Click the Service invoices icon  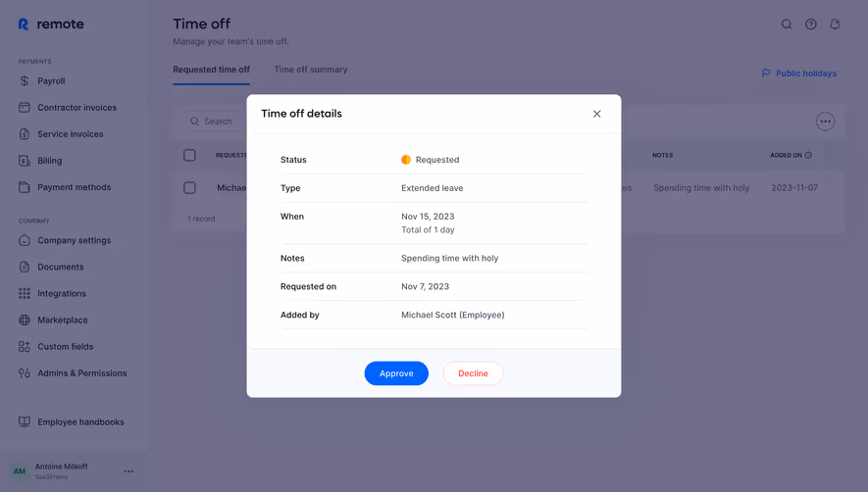[x=25, y=134]
